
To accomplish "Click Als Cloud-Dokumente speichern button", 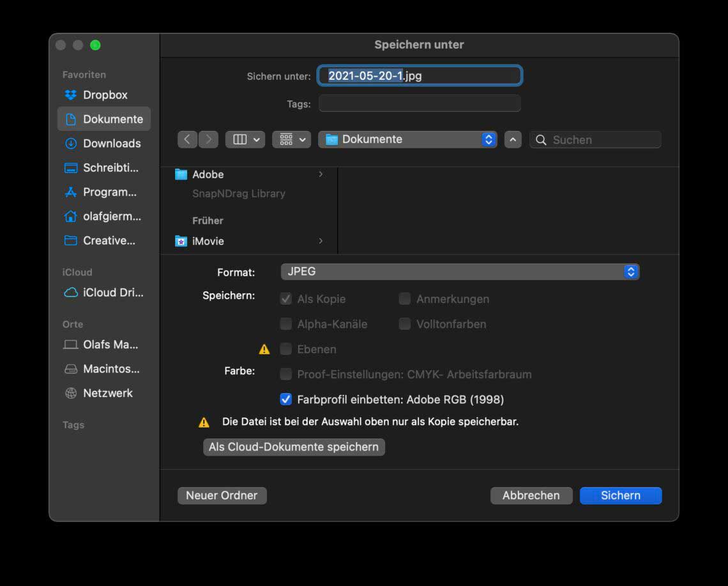I will point(294,447).
